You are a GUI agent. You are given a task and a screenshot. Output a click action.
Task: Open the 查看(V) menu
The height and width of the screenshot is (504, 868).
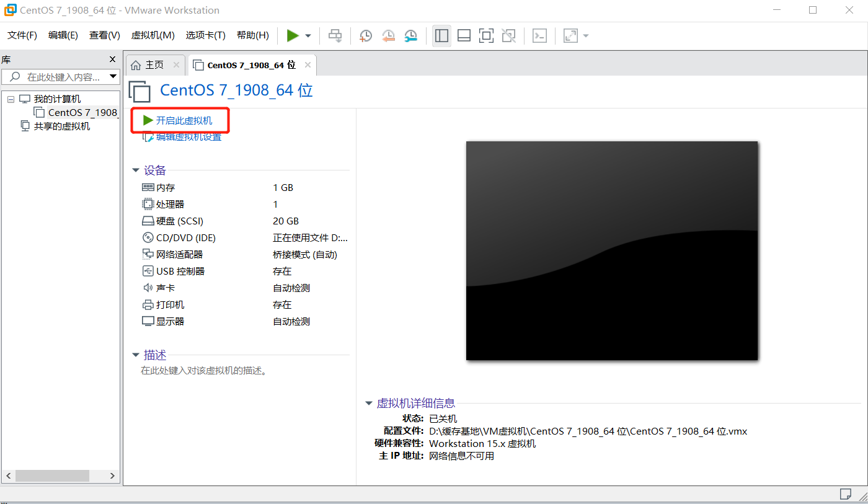click(105, 35)
